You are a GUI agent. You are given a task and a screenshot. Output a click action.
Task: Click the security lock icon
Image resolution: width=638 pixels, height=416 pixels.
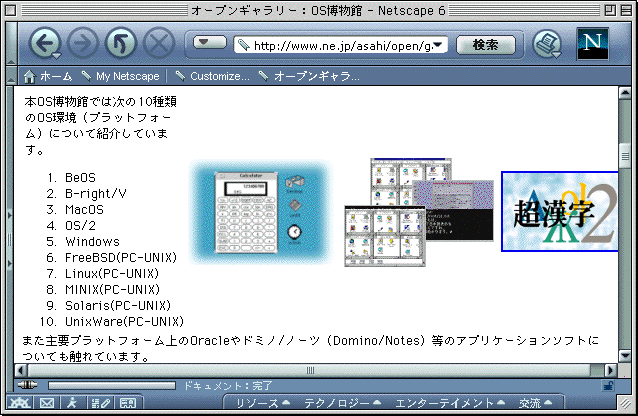[609, 385]
